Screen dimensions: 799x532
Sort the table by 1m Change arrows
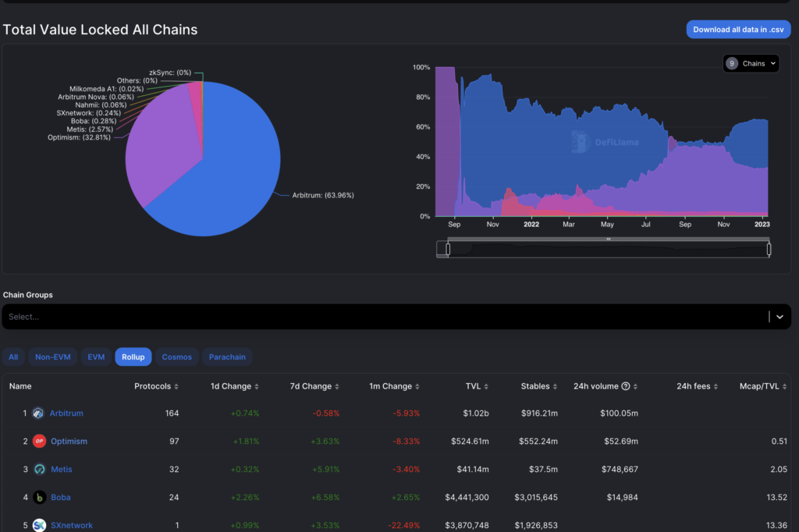click(417, 387)
